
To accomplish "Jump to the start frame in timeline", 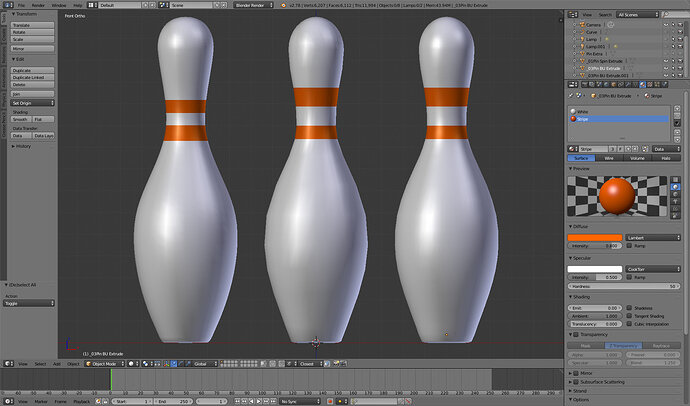I will (237, 401).
